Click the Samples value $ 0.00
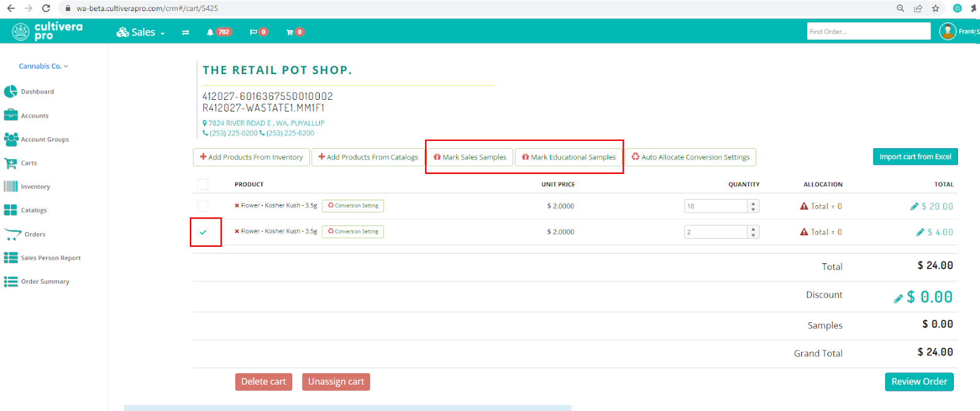Screen dimensions: 980x411 (938, 324)
